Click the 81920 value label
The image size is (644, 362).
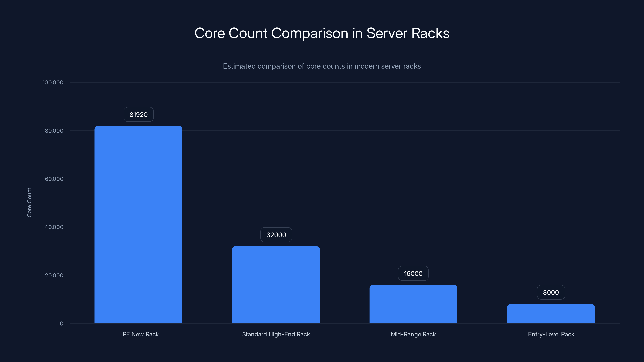click(x=138, y=115)
